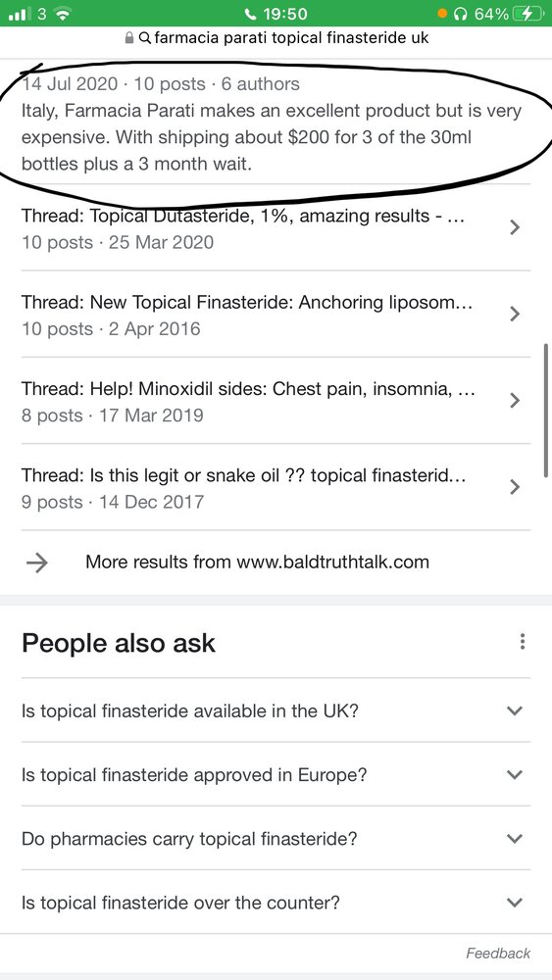Tap the green call indicator showing 19:50

click(x=276, y=13)
